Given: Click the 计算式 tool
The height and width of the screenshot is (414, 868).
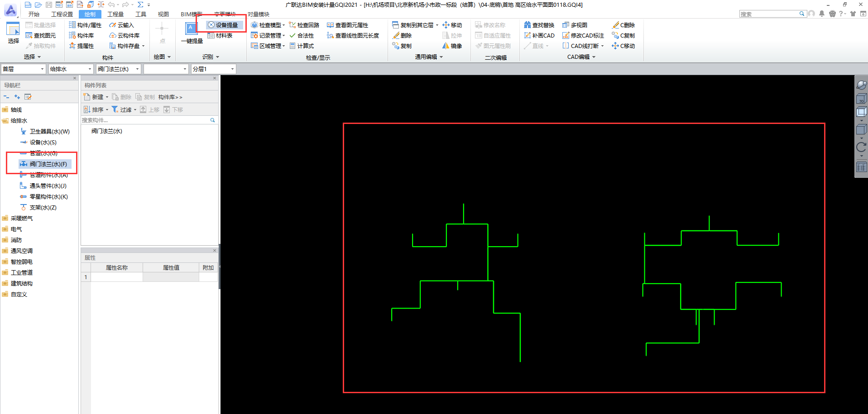Looking at the screenshot, I should (x=301, y=46).
